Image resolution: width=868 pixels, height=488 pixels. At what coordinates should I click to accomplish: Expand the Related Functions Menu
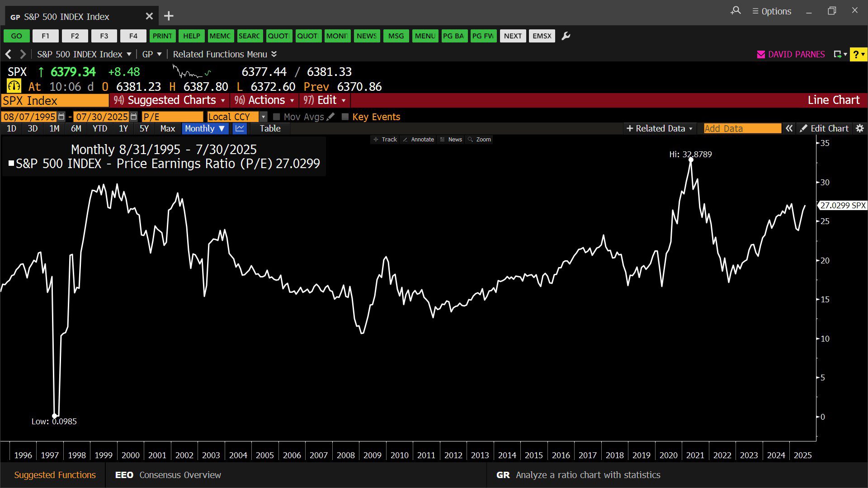pos(225,54)
